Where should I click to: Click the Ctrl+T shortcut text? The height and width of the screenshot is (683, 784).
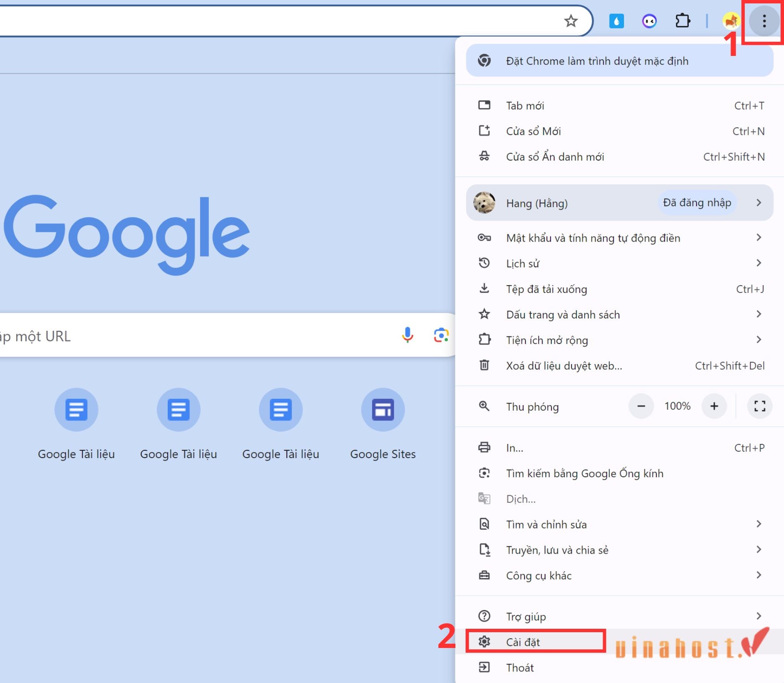[749, 105]
